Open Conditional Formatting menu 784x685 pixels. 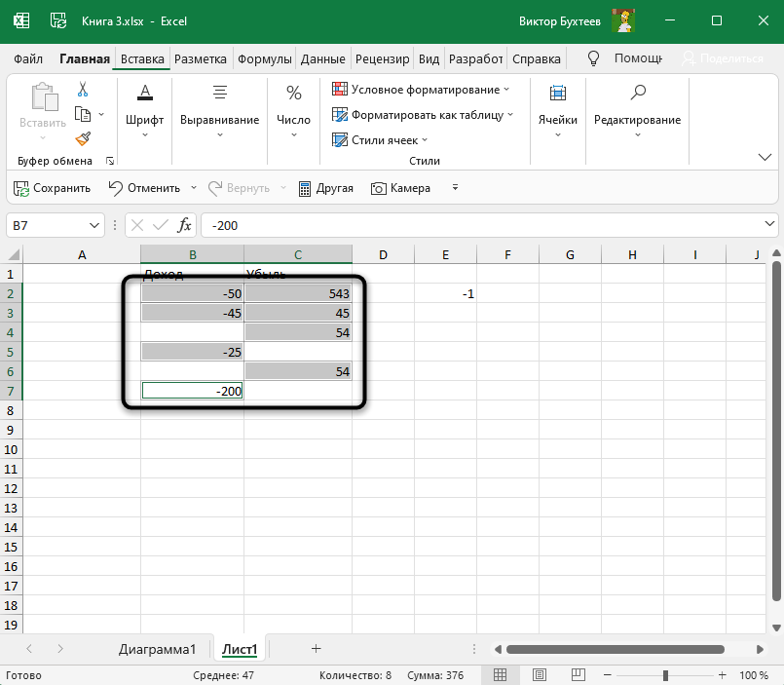pos(421,90)
